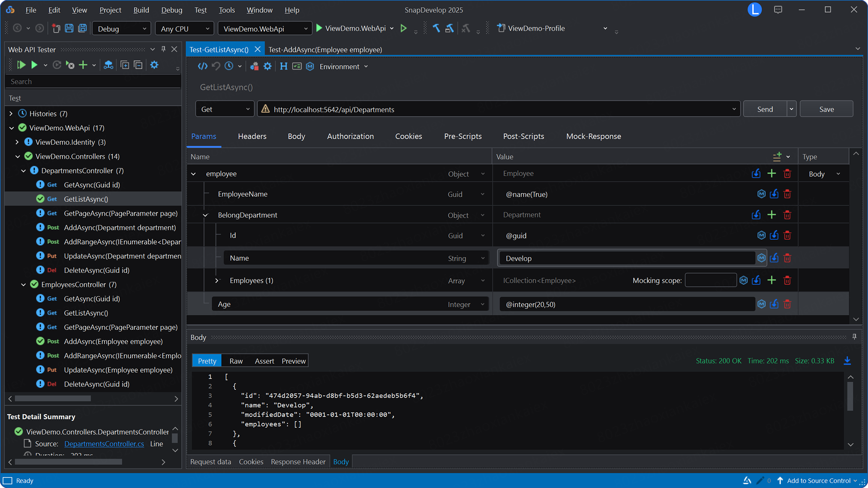Open the Get HTTP method dropdown

tap(225, 109)
